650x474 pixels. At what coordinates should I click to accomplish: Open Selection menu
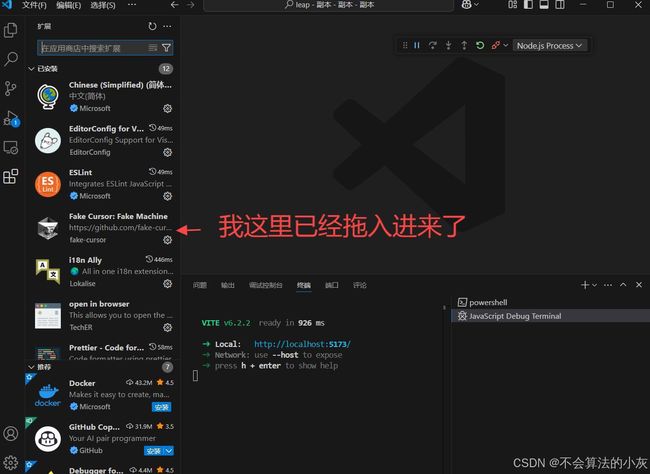coord(103,5)
